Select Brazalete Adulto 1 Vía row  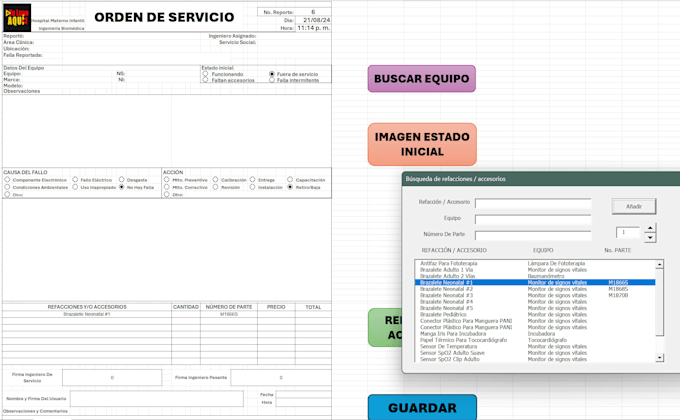(535, 270)
